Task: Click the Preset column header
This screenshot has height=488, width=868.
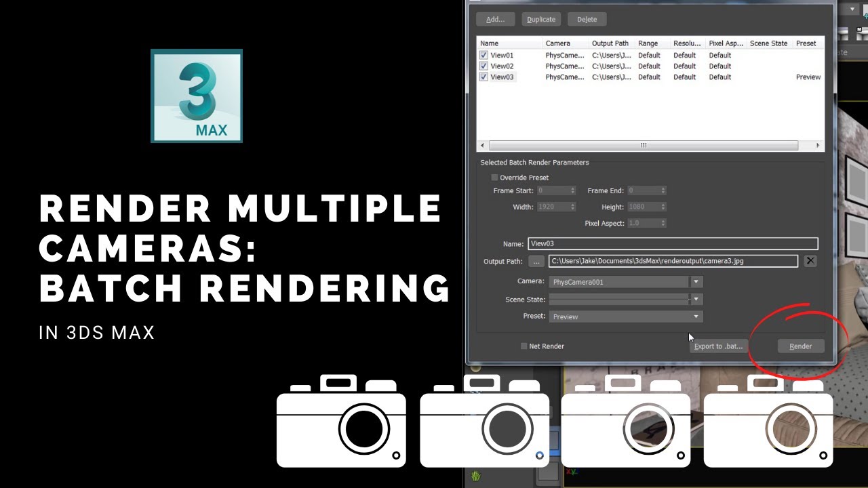Action: point(807,43)
